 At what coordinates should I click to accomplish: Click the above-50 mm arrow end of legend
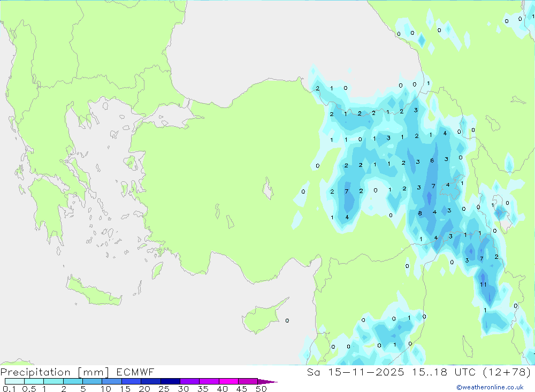tap(267, 382)
